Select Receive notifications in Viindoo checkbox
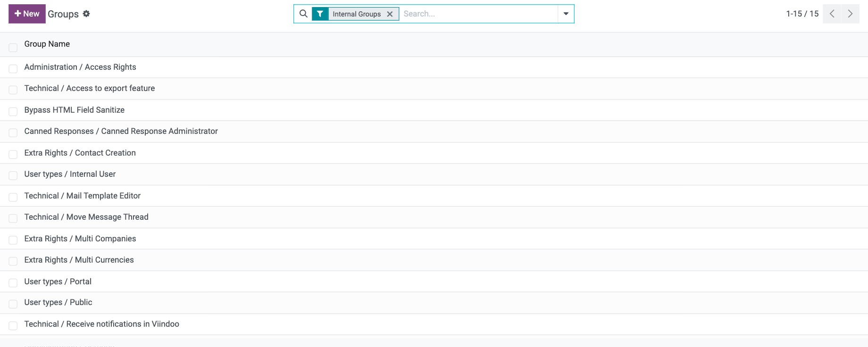Image resolution: width=868 pixels, height=347 pixels. (13, 326)
